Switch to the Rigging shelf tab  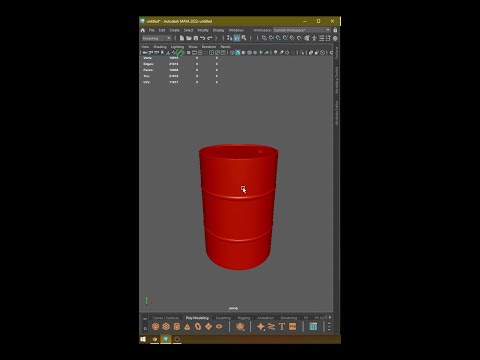[x=244, y=318]
